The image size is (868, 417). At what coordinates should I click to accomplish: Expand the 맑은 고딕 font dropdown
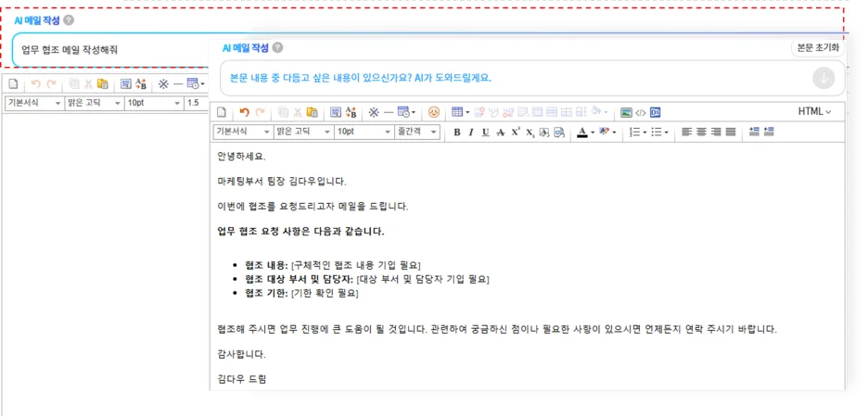(x=302, y=133)
